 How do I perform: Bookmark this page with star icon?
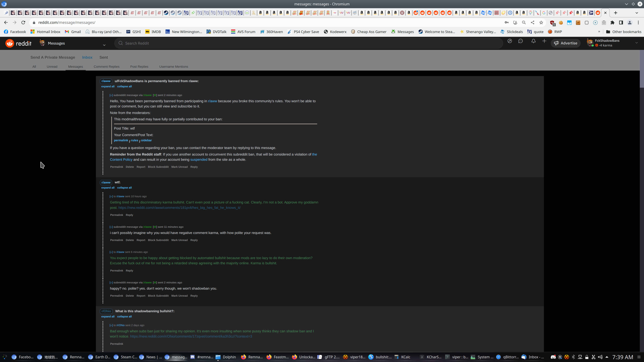pos(541,22)
